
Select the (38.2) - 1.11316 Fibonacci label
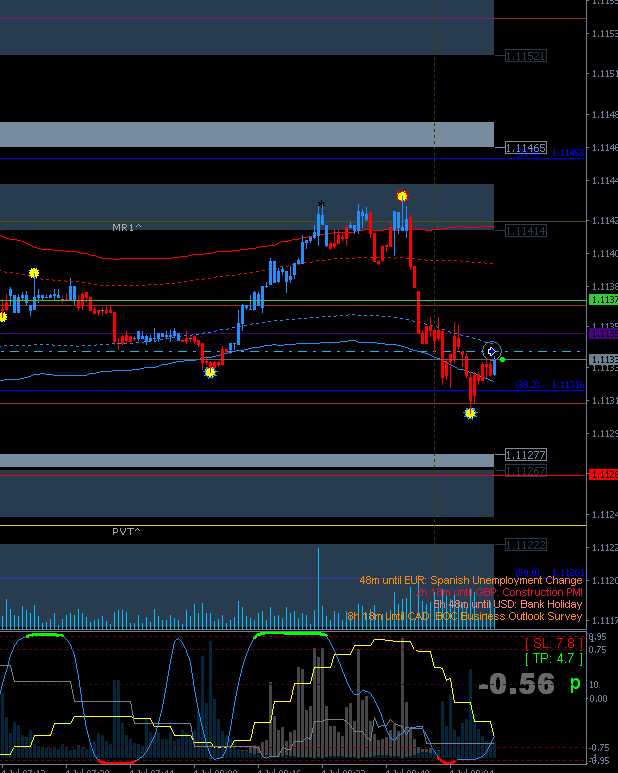pyautogui.click(x=549, y=385)
